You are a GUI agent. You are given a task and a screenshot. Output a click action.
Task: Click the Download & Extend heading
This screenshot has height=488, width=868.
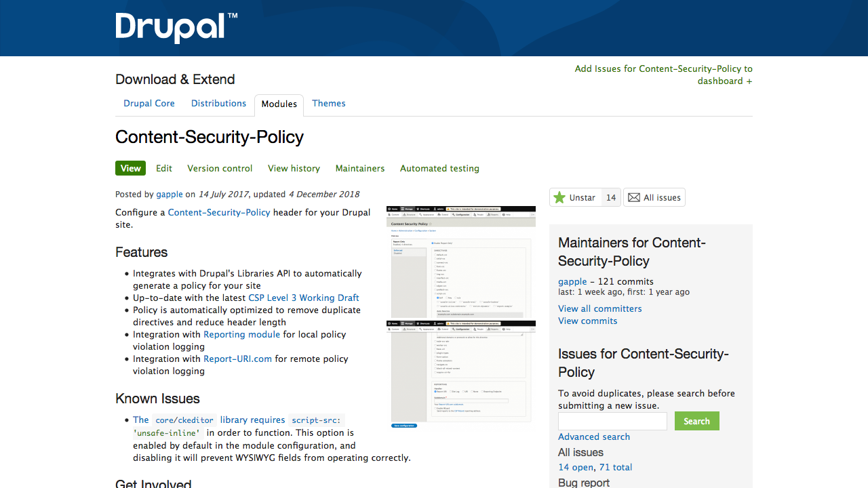point(175,79)
